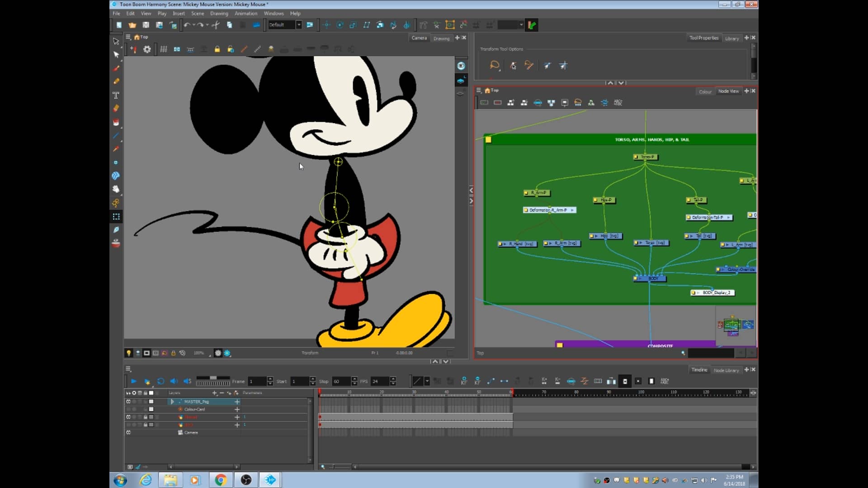Select the Eraser tool
Screen dimensions: 868x488
tap(116, 108)
